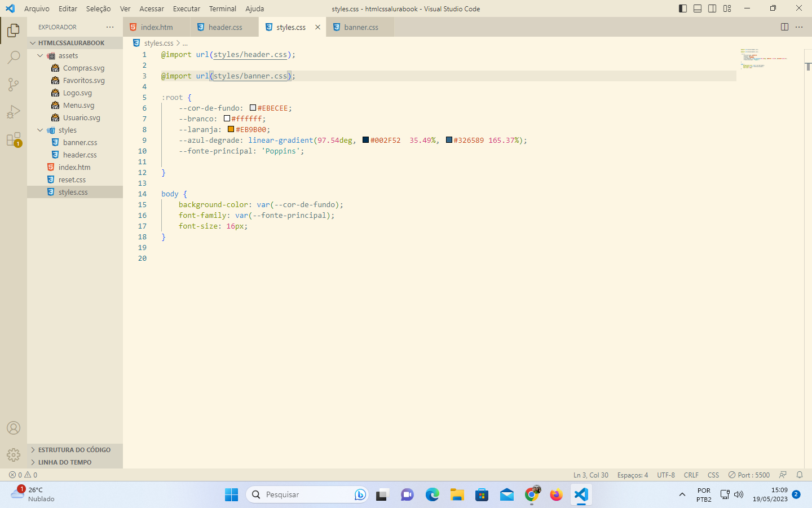
Task: Click the Explorer more actions ellipsis
Action: 110,27
